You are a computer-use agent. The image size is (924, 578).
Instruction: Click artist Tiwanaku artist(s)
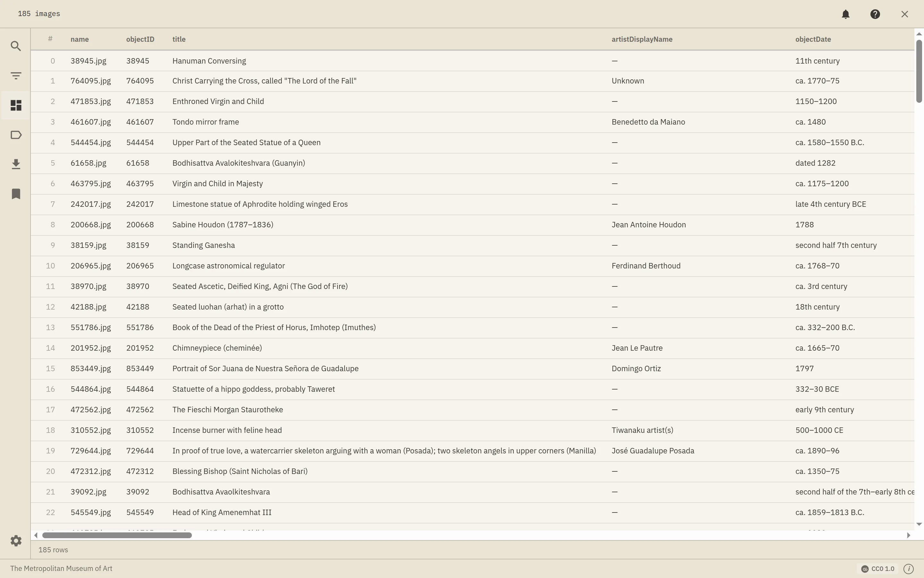click(x=642, y=430)
